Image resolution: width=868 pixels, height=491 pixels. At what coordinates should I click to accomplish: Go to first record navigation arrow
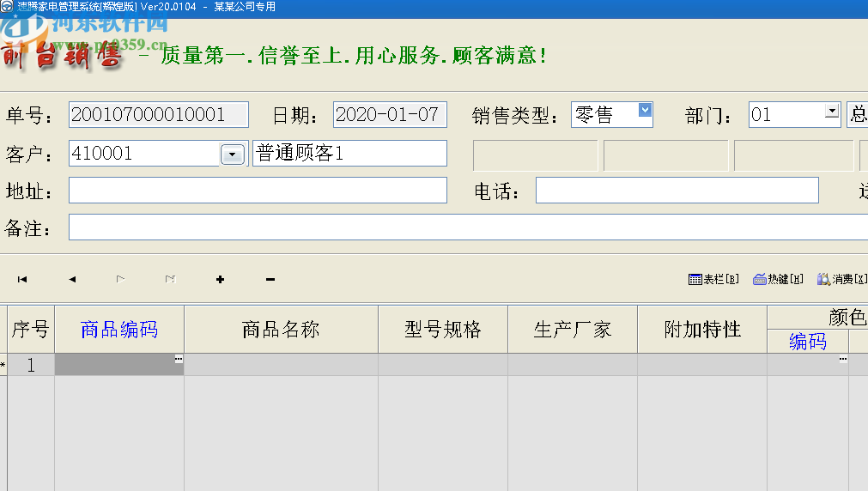click(22, 279)
